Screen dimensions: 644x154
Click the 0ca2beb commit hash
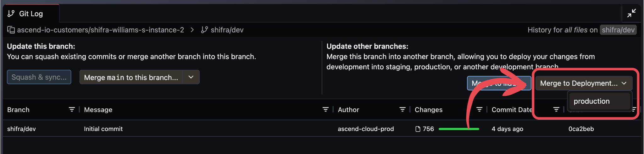coord(581,129)
